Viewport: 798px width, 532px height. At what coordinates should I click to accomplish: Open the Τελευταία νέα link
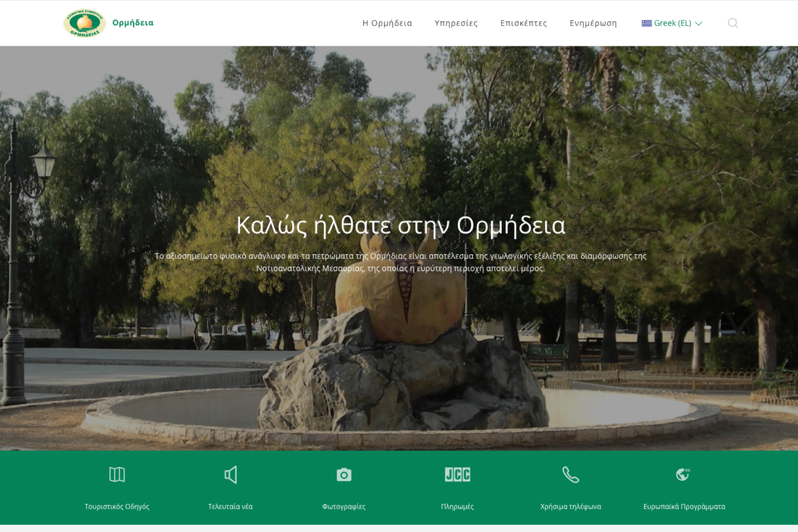[x=230, y=506]
